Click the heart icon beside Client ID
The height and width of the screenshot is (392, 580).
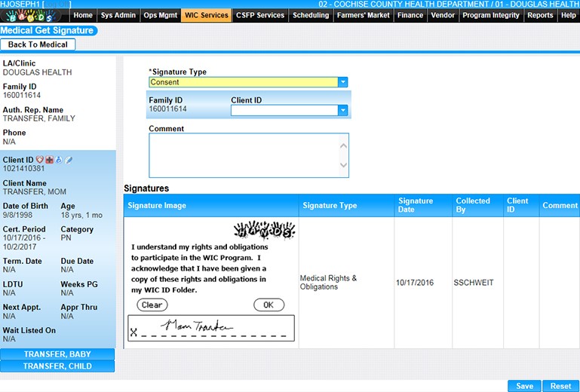pyautogui.click(x=41, y=160)
